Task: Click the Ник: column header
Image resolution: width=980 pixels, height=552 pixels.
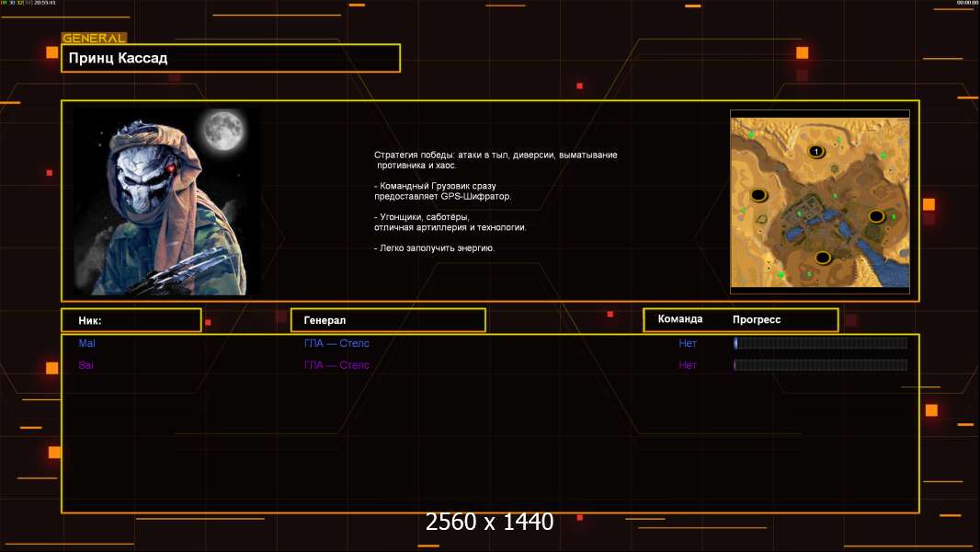Action: [131, 320]
